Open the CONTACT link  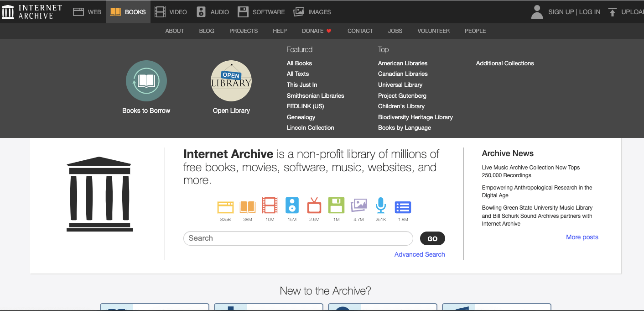coord(360,31)
